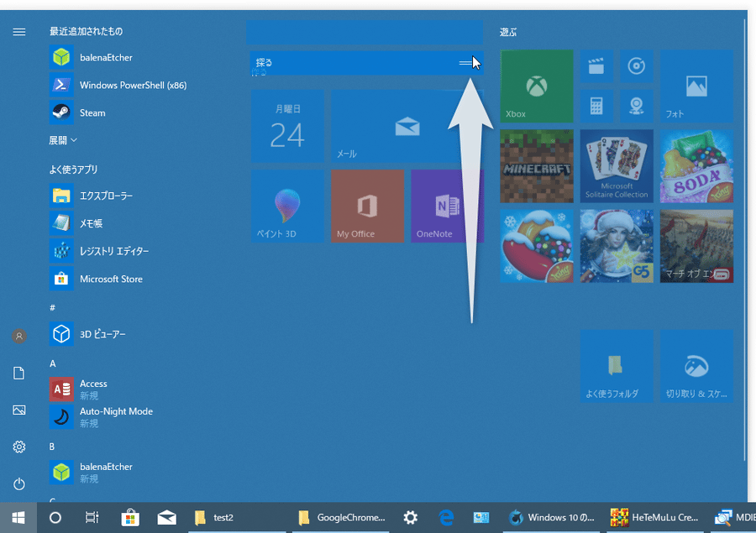Image resolution: width=756 pixels, height=533 pixels.
Task: Open Settings gear in the Start rail
Action: tap(19, 447)
